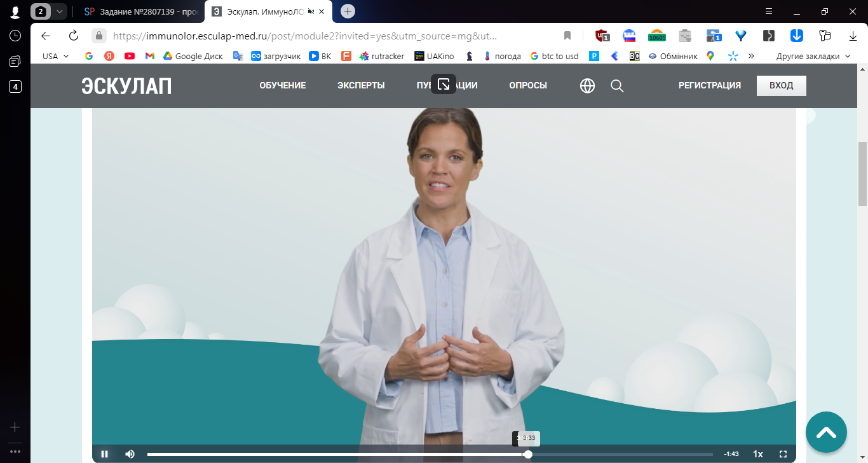Screen dimensions: 868x463
Task: Add a sidebar item with plus
Action: pyautogui.click(x=15, y=427)
